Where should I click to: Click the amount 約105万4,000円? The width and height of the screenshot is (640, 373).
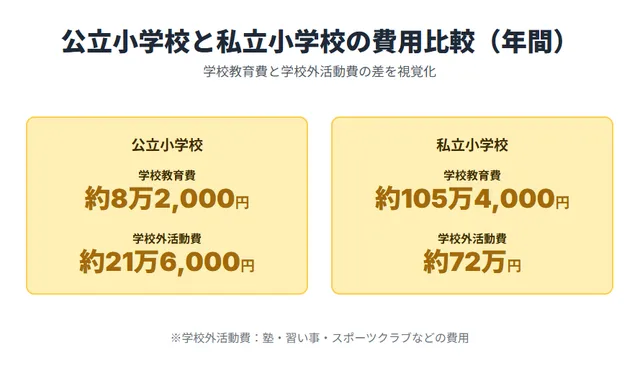pos(472,199)
